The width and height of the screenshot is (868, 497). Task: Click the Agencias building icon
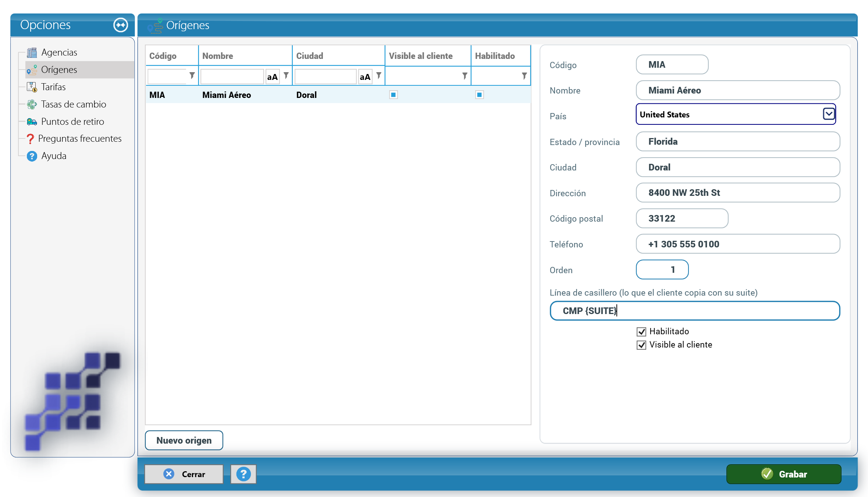32,53
